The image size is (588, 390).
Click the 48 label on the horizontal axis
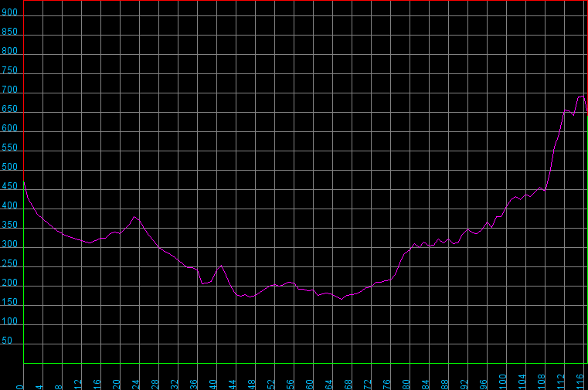click(252, 385)
